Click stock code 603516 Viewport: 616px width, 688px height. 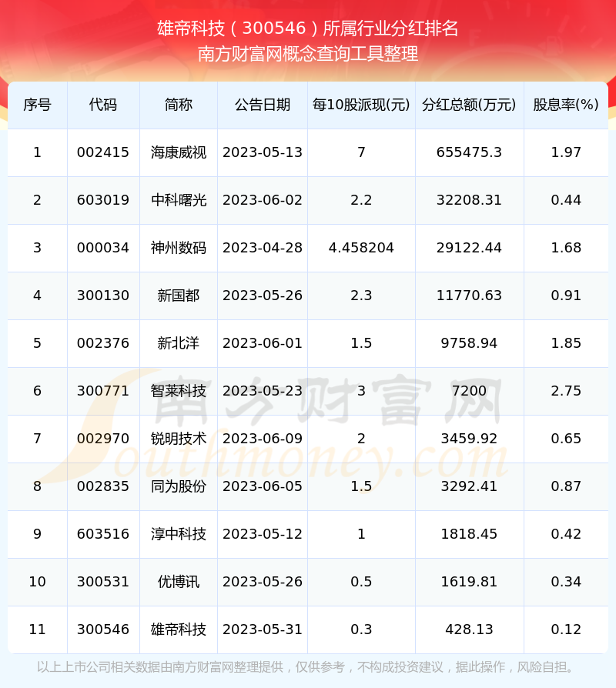tap(103, 534)
